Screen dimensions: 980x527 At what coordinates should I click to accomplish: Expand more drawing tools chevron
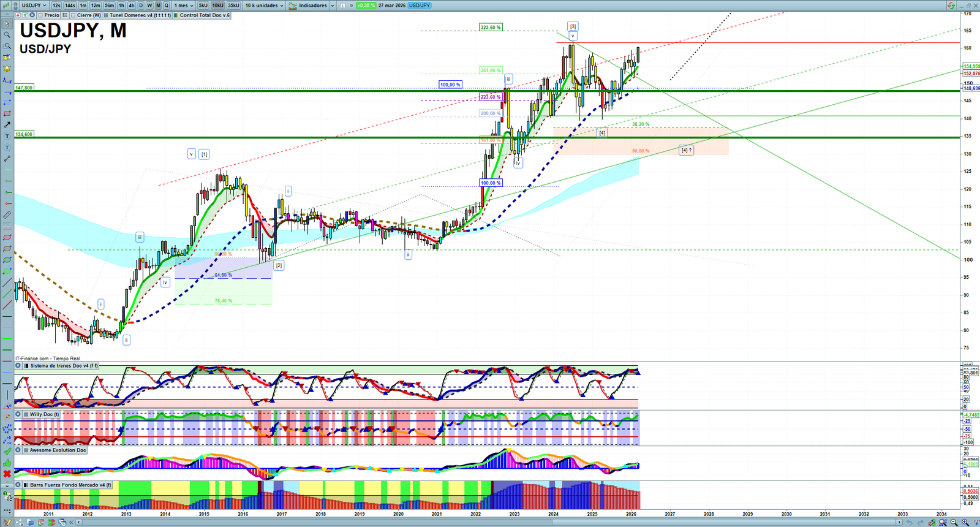tap(7, 485)
